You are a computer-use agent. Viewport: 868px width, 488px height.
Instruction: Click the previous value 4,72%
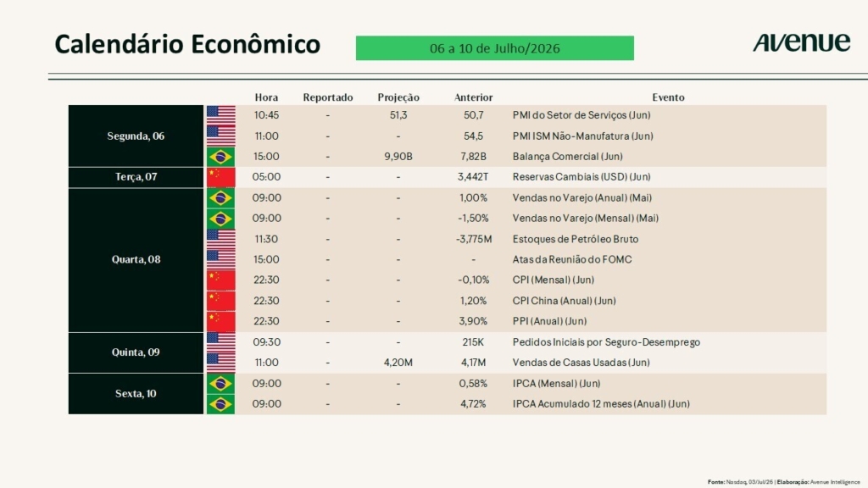click(x=473, y=404)
